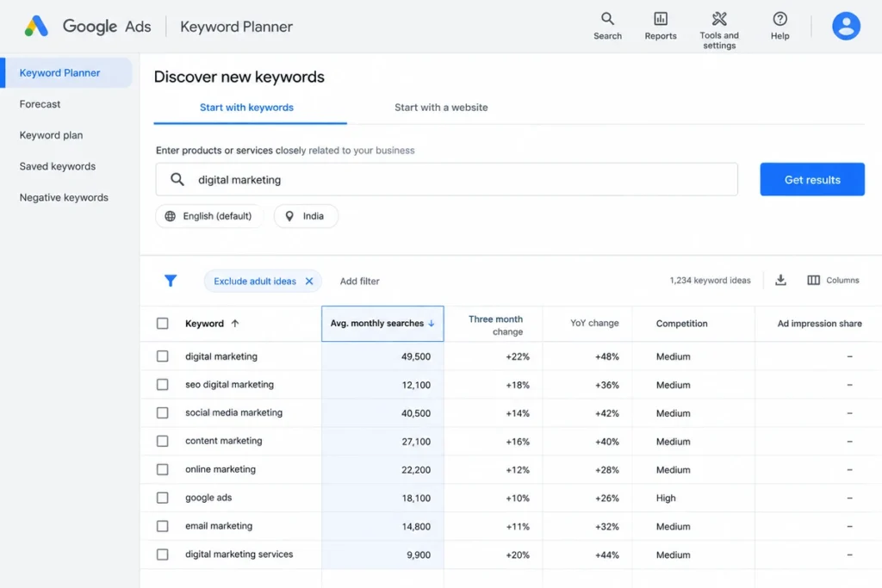Image resolution: width=882 pixels, height=588 pixels.
Task: Click the 49,500 searches value
Action: click(416, 356)
